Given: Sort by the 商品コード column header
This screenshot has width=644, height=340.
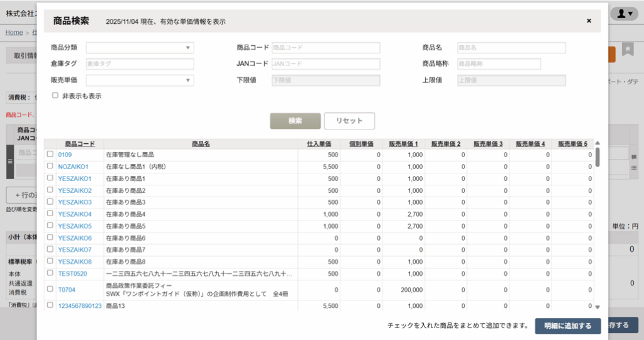Looking at the screenshot, I should pyautogui.click(x=80, y=144).
